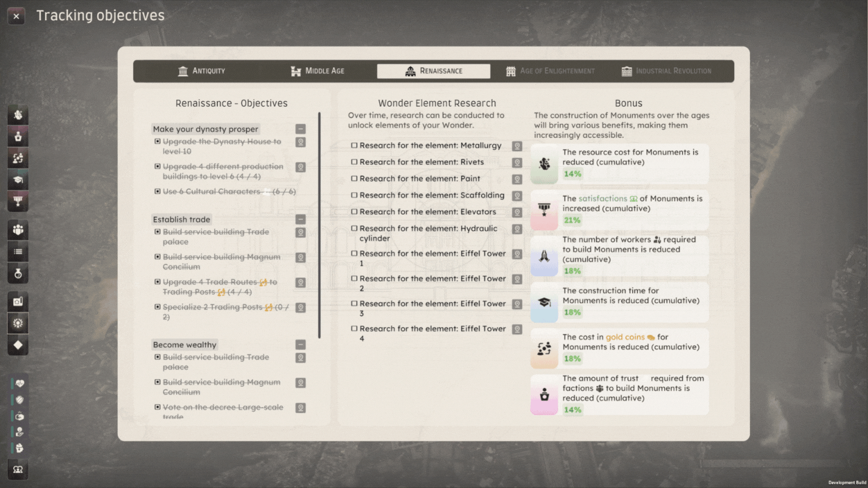Select the Age of Enlightenment tab
868x488 pixels.
[x=550, y=71]
